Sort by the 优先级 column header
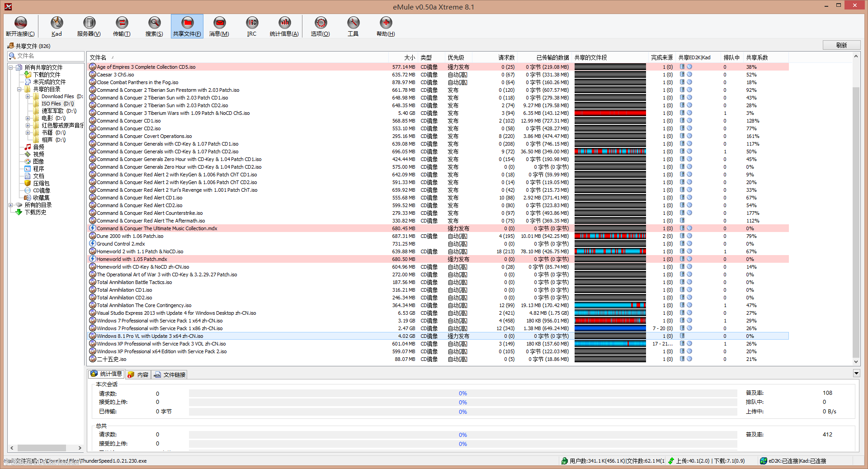Screen dimensions: 868x469 (458, 57)
